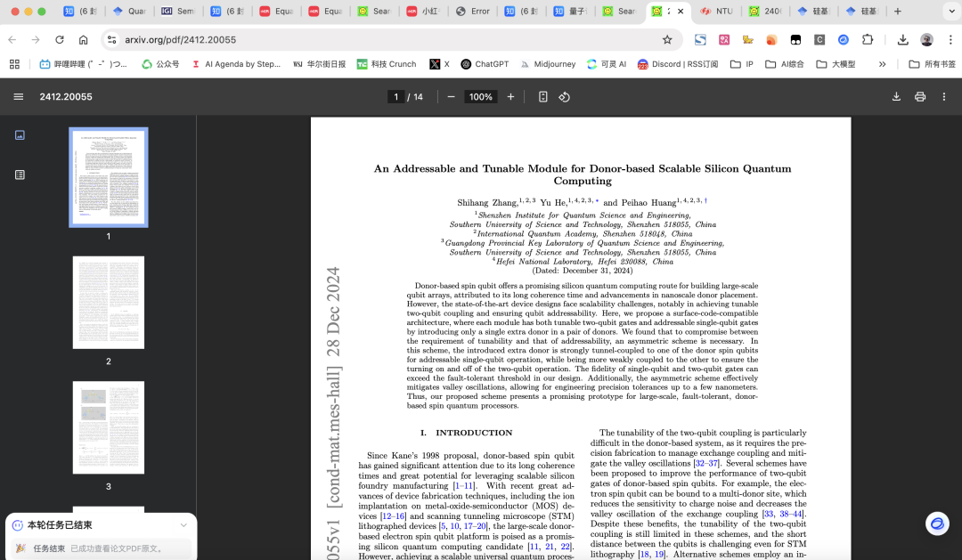Click the 100% zoom level field
This screenshot has height=560, width=962.
pyautogui.click(x=481, y=96)
